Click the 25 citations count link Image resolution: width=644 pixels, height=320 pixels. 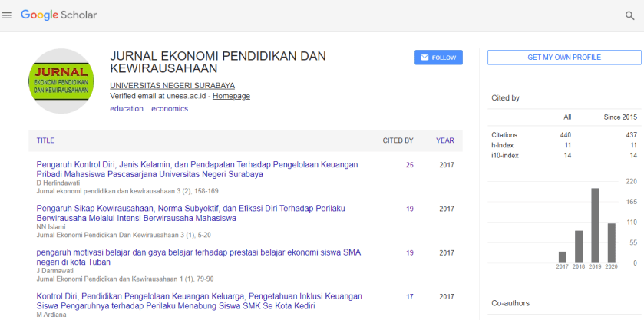409,165
